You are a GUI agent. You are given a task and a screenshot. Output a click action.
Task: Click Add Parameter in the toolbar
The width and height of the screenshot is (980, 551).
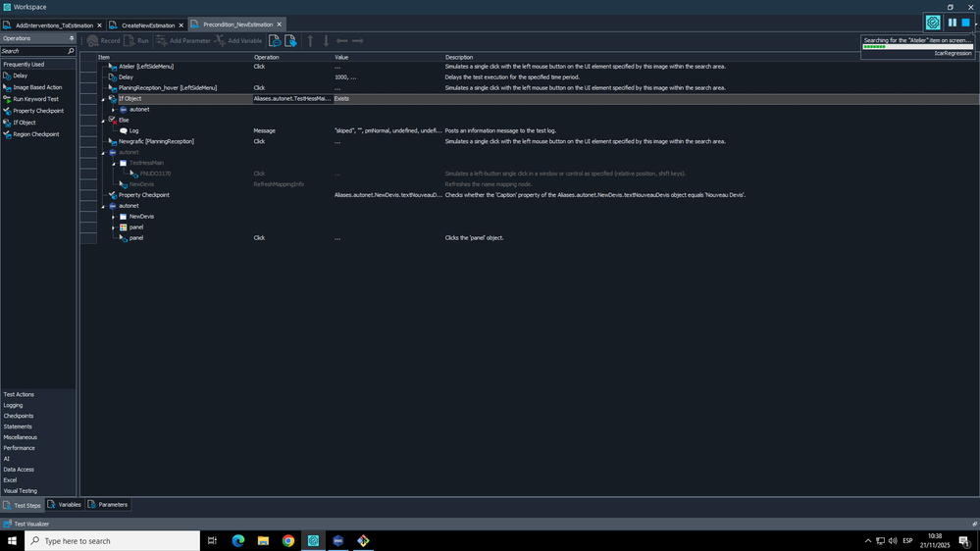[183, 40]
